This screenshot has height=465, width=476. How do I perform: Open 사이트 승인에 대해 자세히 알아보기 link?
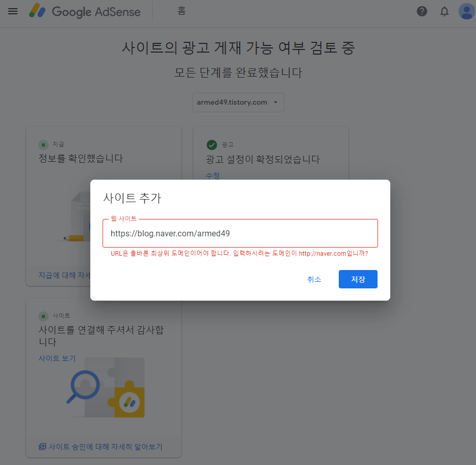click(105, 447)
